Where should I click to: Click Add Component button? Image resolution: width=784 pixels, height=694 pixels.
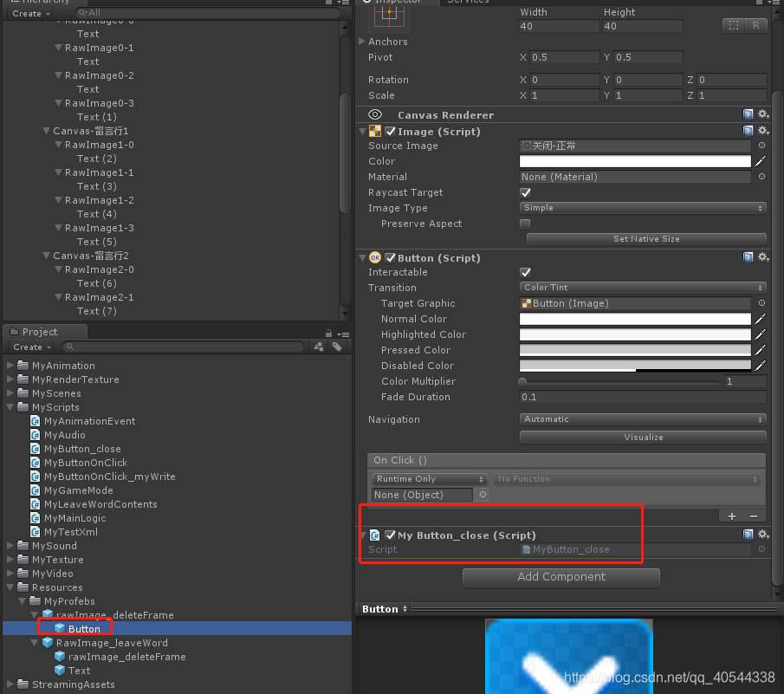pyautogui.click(x=561, y=577)
